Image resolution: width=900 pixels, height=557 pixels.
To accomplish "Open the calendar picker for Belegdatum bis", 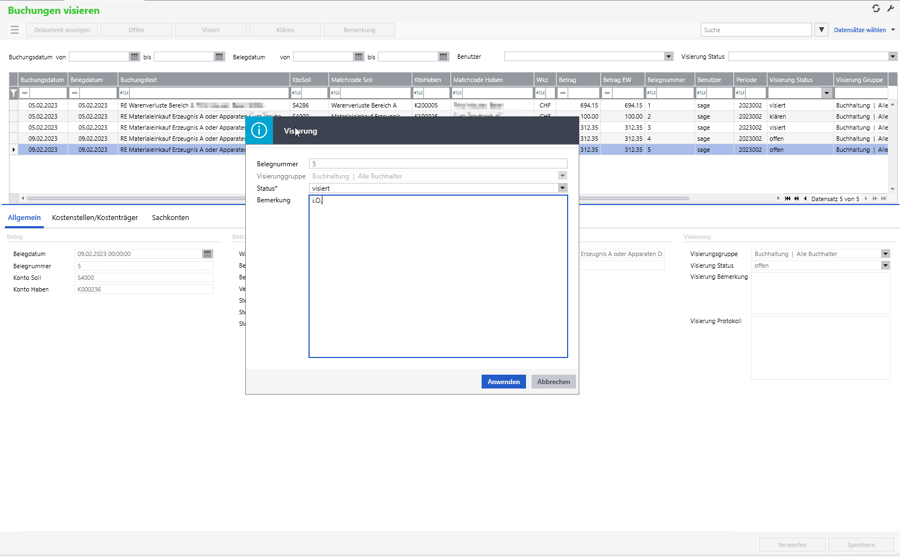I will pyautogui.click(x=443, y=56).
